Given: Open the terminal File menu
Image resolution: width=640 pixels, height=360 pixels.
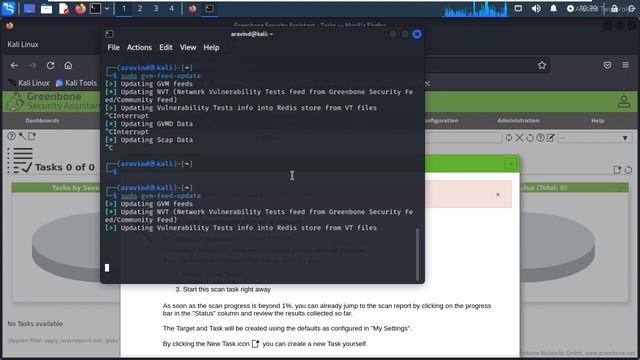Looking at the screenshot, I should [113, 47].
